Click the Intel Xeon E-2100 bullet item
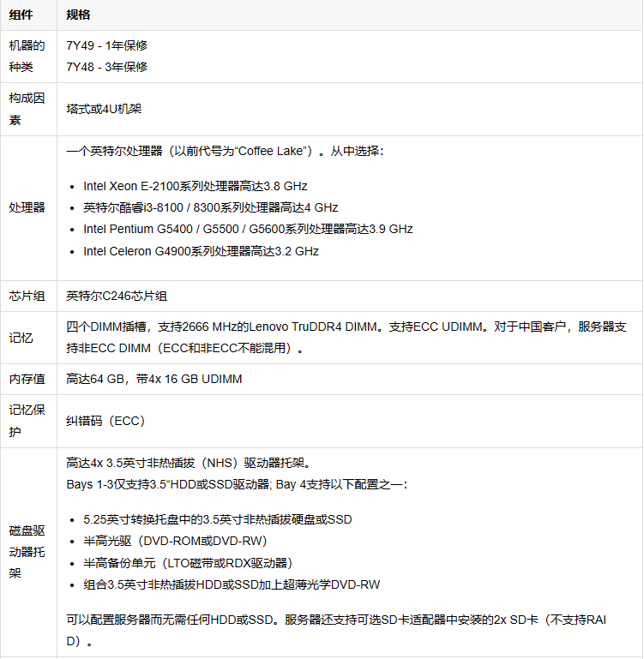Screen dimensions: 644x659 click(196, 186)
